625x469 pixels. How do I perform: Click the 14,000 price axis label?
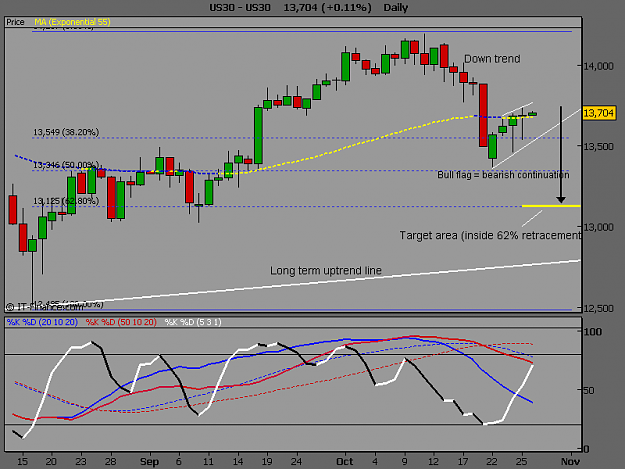click(599, 66)
